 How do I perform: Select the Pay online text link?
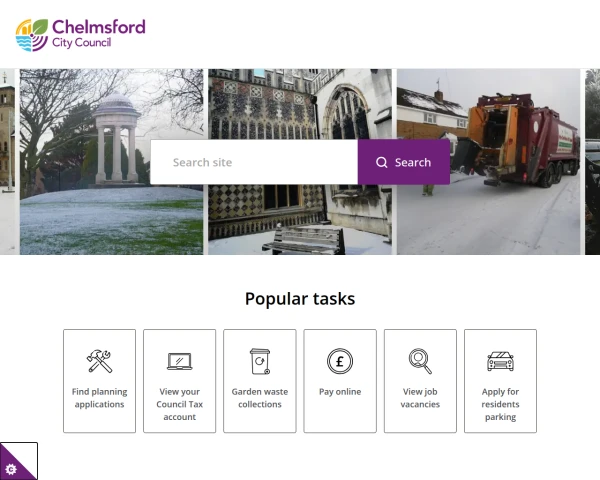(x=340, y=392)
